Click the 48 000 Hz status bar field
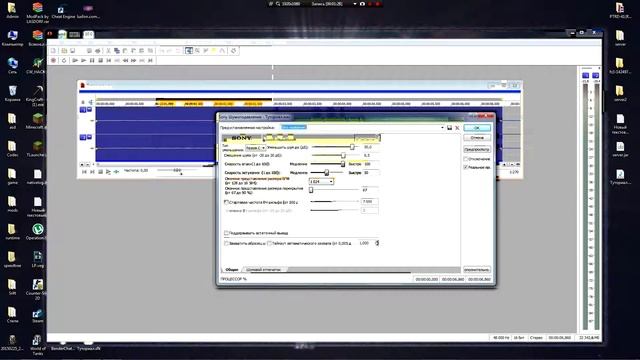 tap(501, 338)
